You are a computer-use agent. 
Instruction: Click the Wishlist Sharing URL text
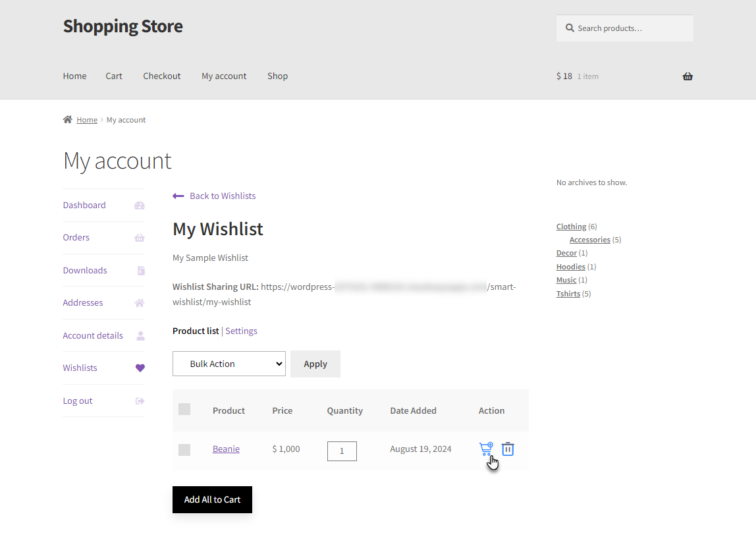[344, 294]
